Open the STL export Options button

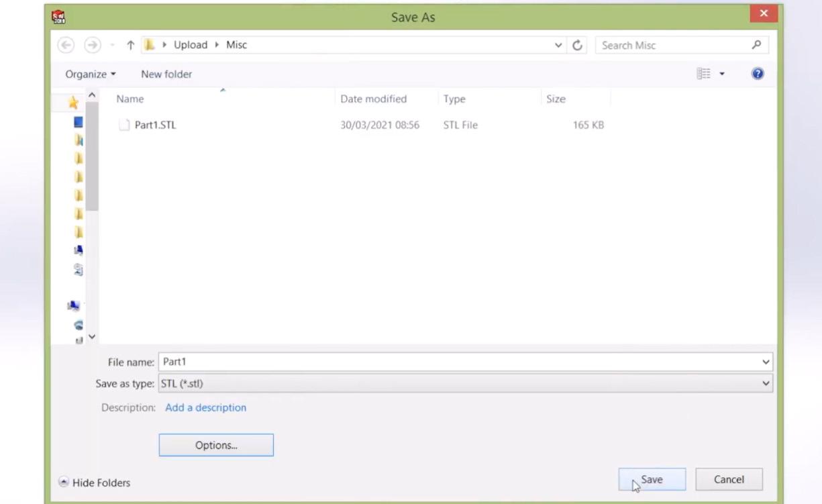[x=216, y=445]
